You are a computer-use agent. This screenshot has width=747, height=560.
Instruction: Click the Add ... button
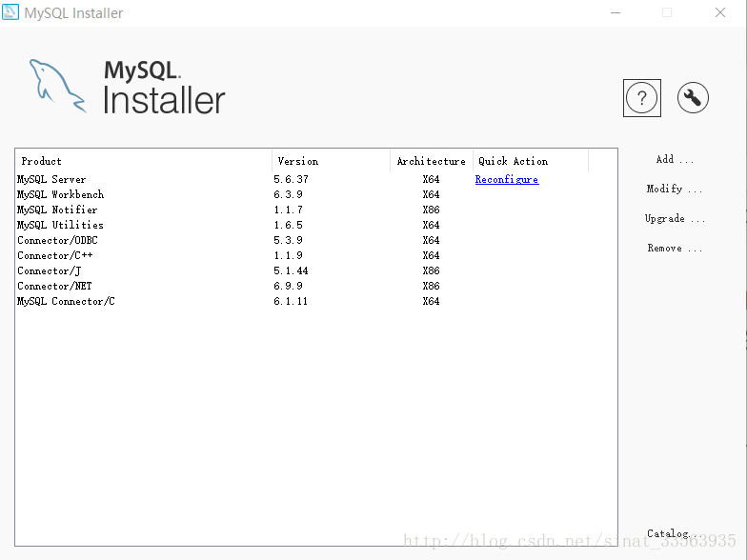coord(675,160)
